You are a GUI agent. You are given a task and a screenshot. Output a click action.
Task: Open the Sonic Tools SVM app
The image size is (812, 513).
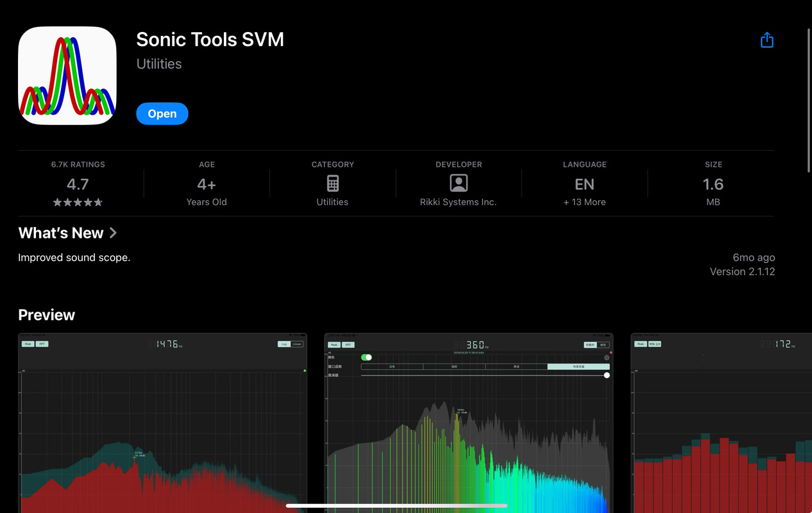tap(162, 114)
